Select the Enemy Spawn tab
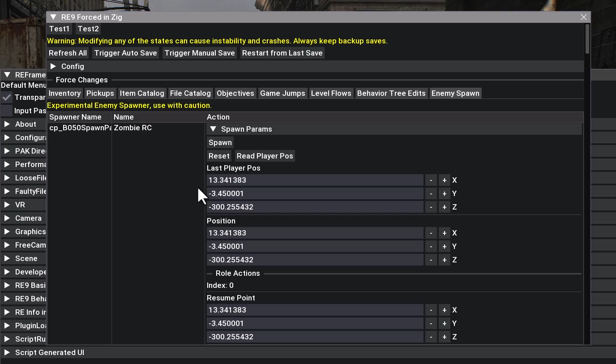Image resolution: width=616 pixels, height=364 pixels. coord(455,93)
